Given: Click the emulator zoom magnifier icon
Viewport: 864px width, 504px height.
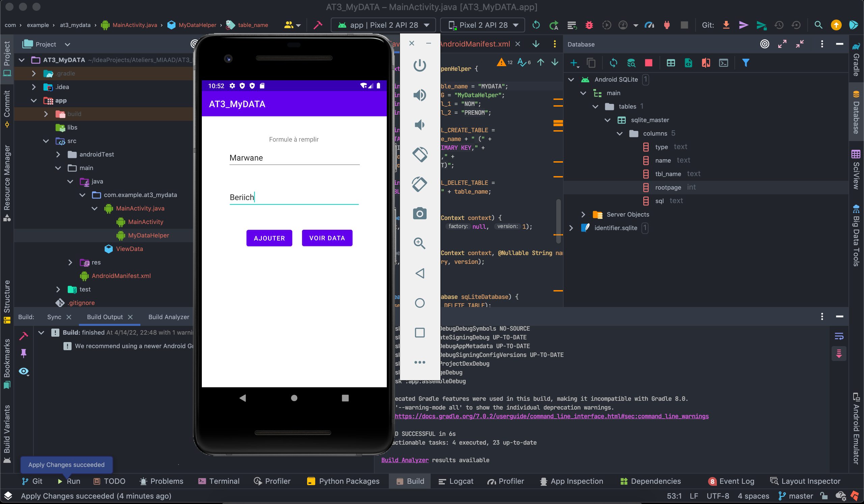Looking at the screenshot, I should 419,243.
